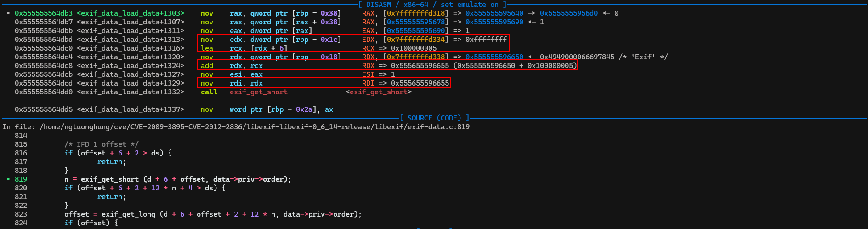The height and width of the screenshot is (229, 868).
Task: Click the green arrow marker beside line 819
Action: point(8,179)
